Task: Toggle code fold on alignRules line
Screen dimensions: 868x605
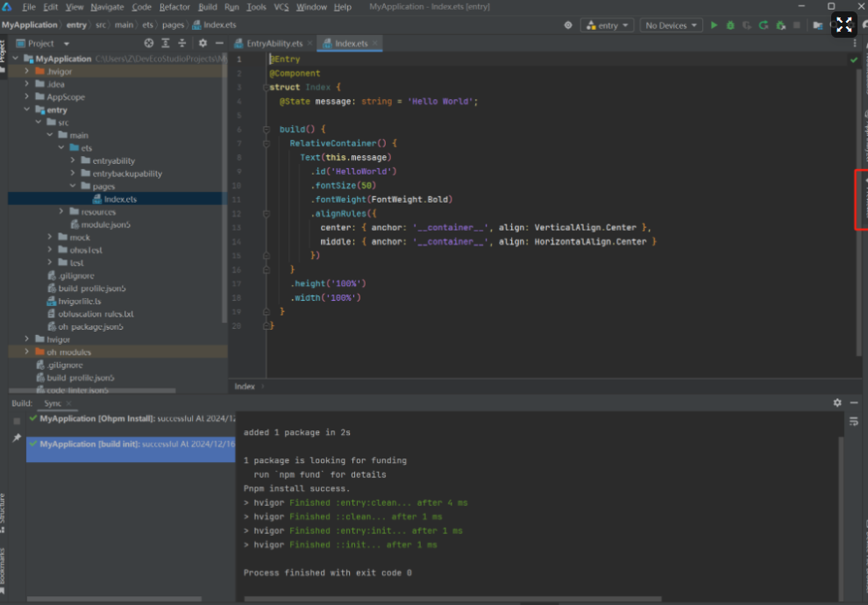Action: [x=266, y=214]
